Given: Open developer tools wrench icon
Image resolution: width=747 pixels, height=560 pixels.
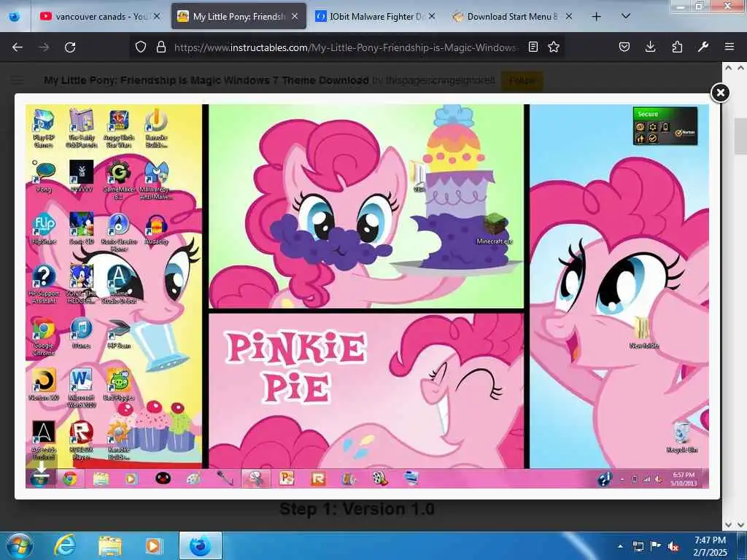Looking at the screenshot, I should [703, 47].
